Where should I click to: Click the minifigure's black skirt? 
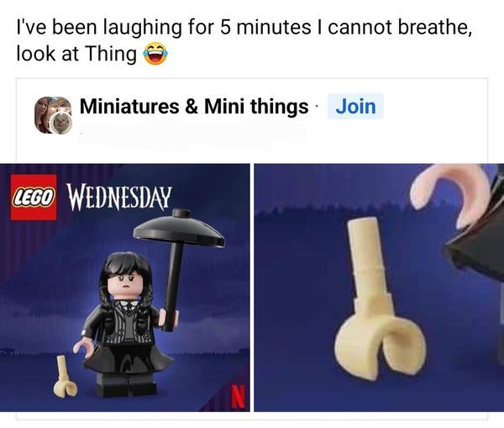coord(129,359)
